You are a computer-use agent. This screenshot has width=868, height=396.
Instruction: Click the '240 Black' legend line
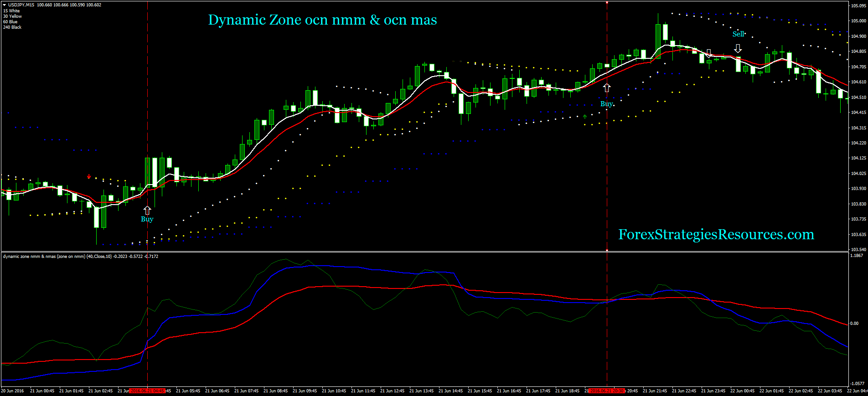point(12,27)
